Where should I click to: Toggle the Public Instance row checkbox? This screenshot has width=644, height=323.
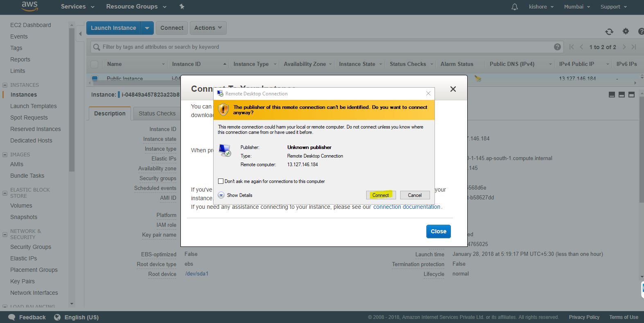[95, 78]
